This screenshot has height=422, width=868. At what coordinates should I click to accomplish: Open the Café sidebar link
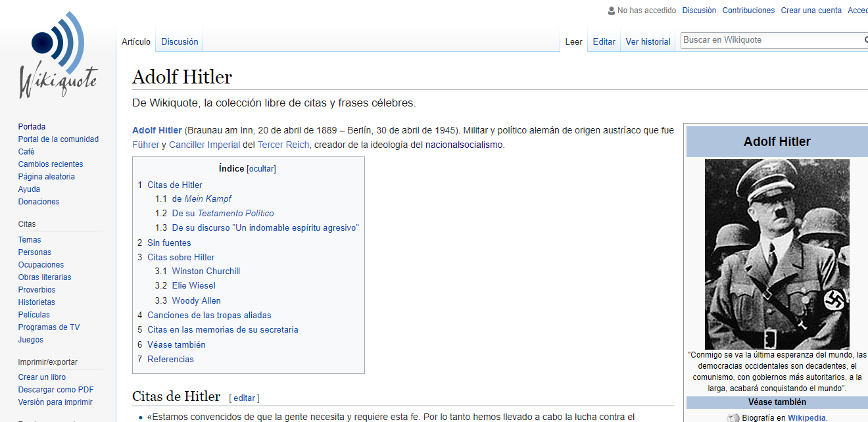pos(26,152)
